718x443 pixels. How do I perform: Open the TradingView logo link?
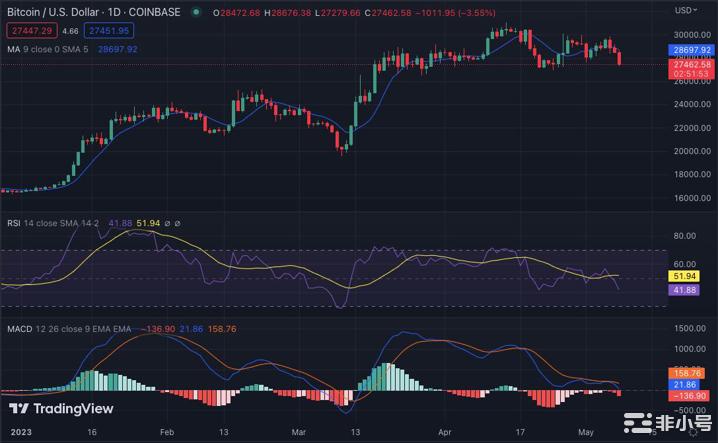click(61, 409)
